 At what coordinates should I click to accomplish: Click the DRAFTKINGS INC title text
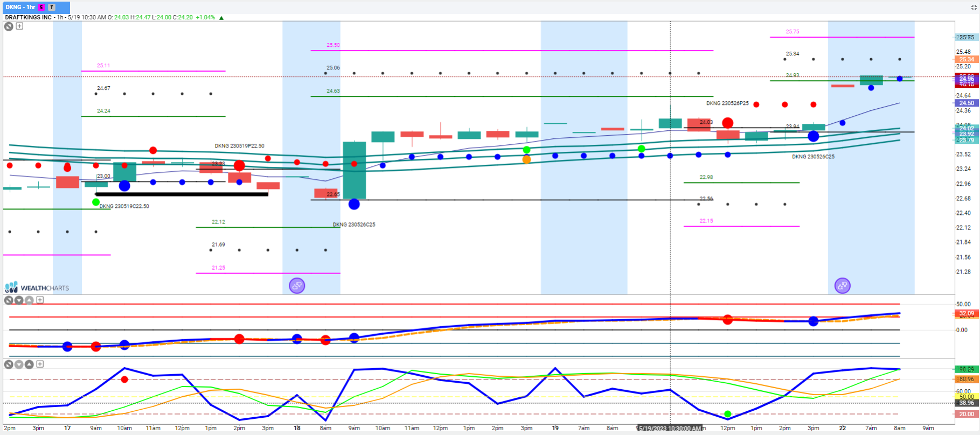click(28, 17)
